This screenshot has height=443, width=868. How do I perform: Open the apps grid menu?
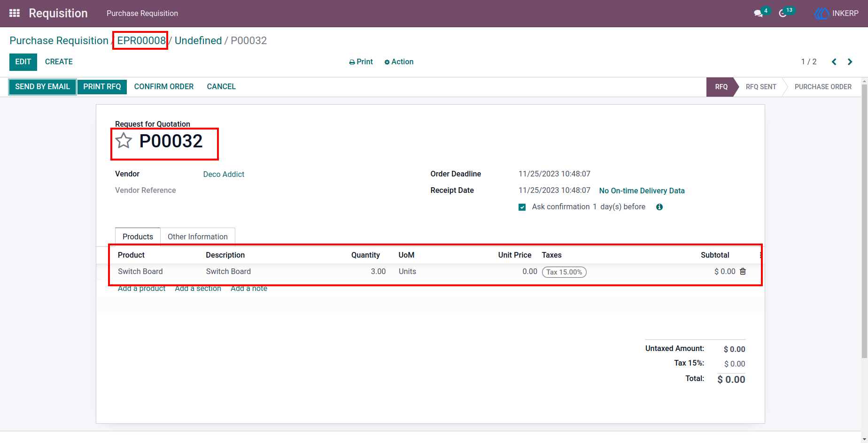pos(15,13)
